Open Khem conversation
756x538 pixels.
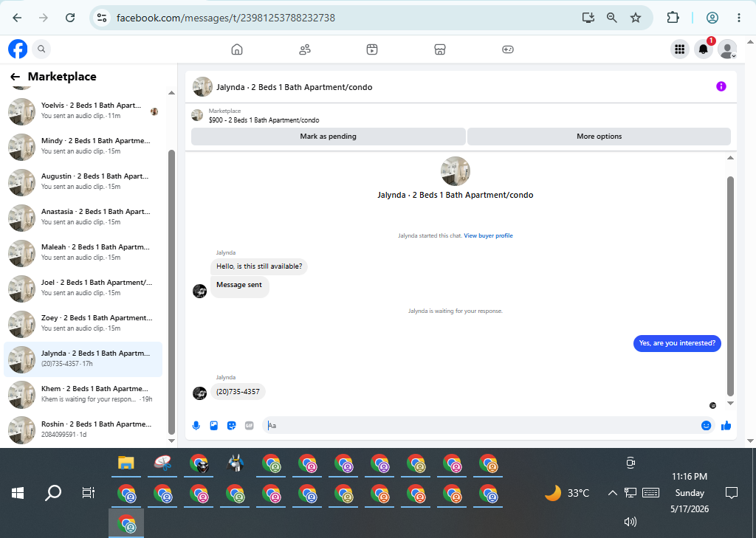coord(83,394)
